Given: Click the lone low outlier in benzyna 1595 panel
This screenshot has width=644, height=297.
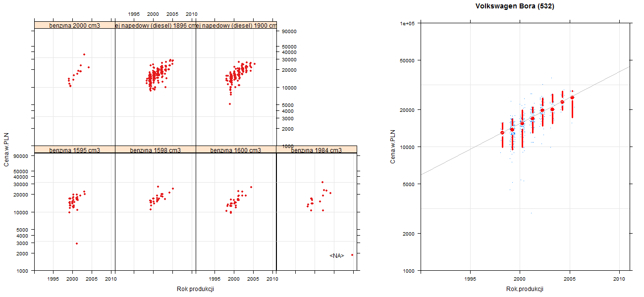Looking at the screenshot, I should tap(77, 244).
